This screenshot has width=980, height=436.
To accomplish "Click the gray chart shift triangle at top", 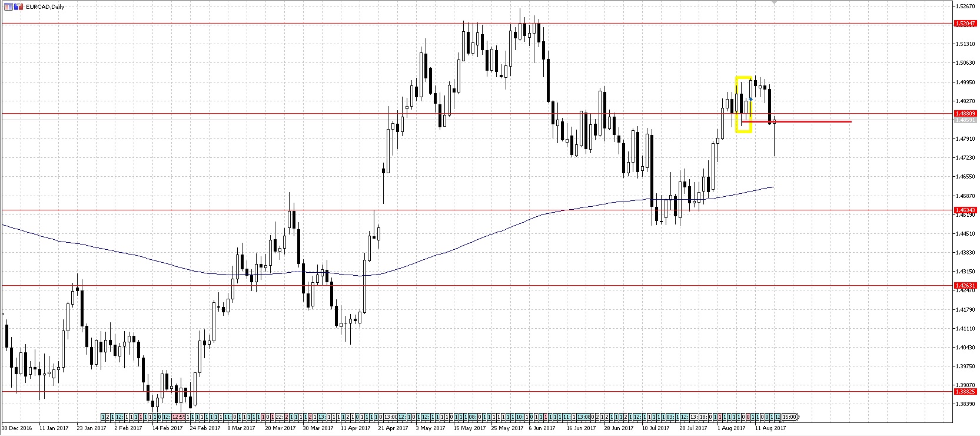I will pyautogui.click(x=775, y=3).
